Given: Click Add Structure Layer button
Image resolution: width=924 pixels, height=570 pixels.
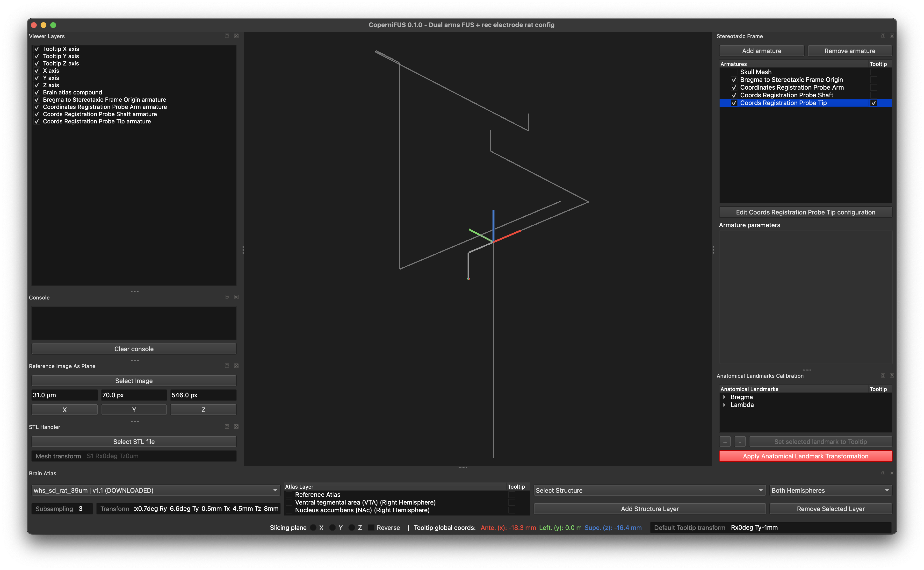Looking at the screenshot, I should pyautogui.click(x=650, y=509).
